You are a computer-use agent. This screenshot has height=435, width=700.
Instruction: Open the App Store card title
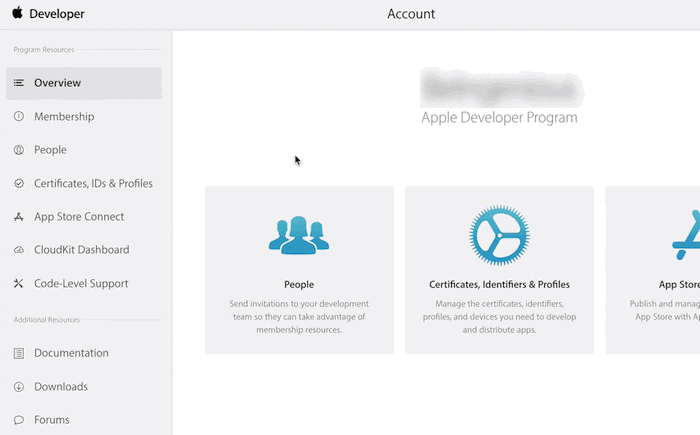pos(679,284)
